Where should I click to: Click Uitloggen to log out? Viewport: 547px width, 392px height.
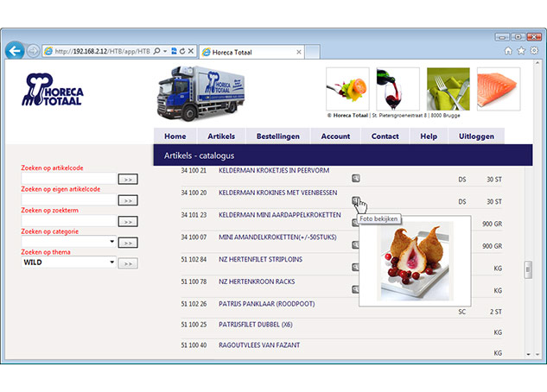pyautogui.click(x=476, y=136)
